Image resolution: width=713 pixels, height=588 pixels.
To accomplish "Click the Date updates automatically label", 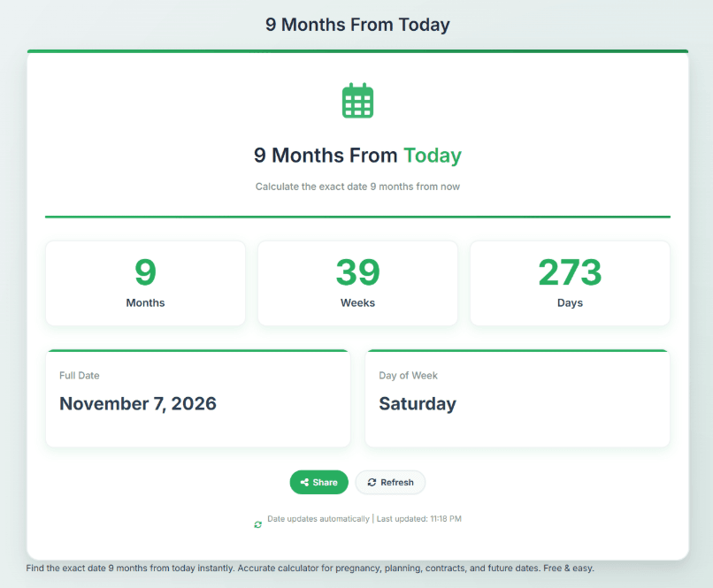I will 318,518.
